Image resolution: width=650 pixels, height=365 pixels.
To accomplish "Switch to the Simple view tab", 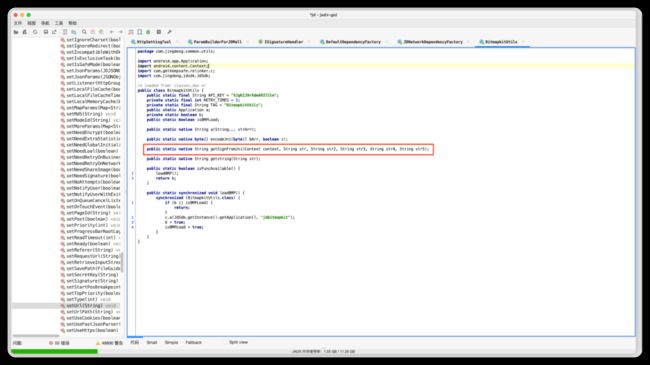I will [x=171, y=343].
